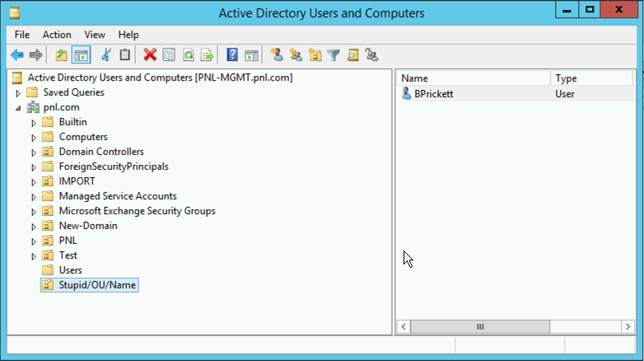Click the Paste clipboard icon
Screen dimensions: 644x361
point(125,55)
